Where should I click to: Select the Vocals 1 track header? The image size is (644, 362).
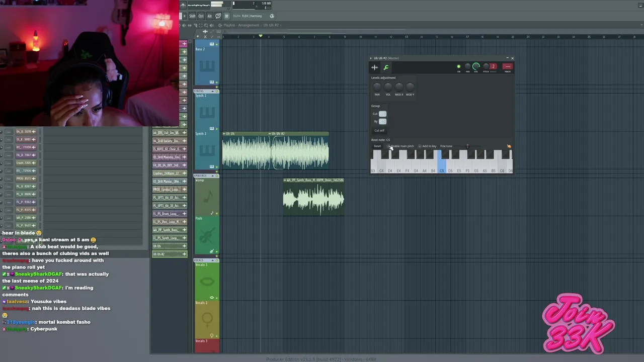(207, 282)
